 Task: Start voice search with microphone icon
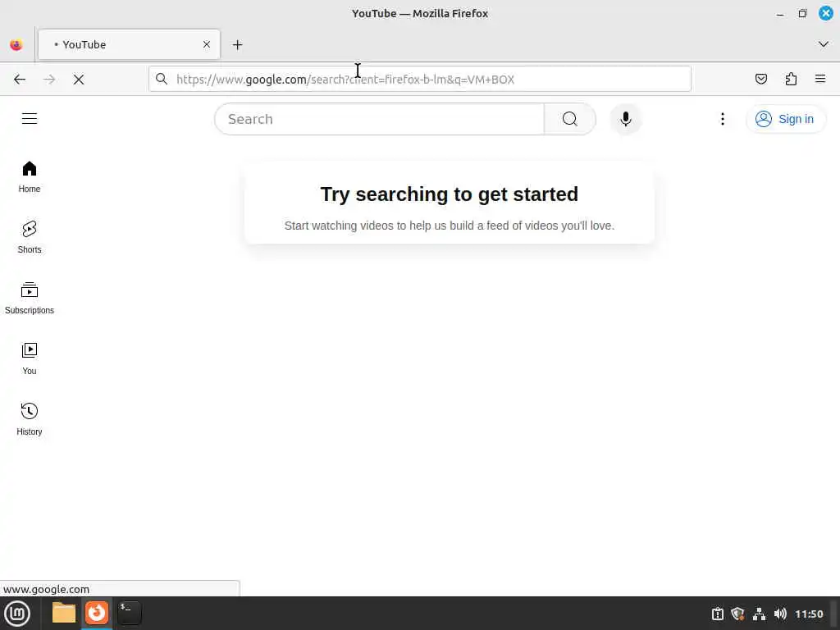tap(626, 119)
